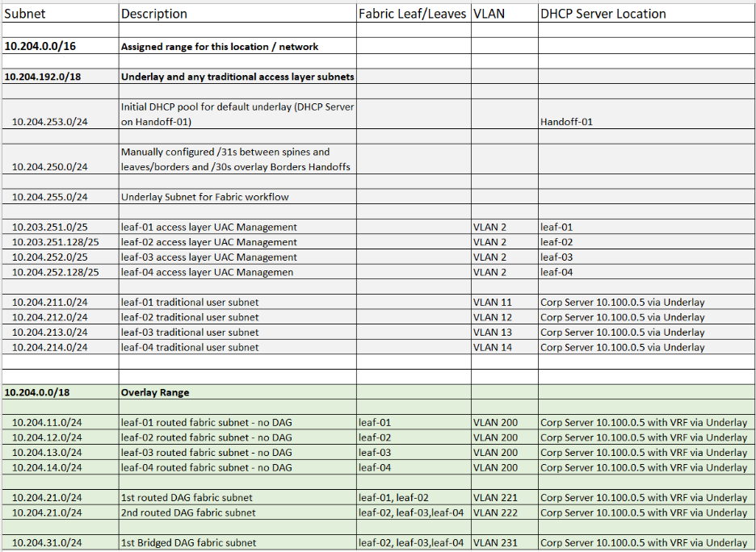756x552 pixels.
Task: Click 'Underlay and any traditional access layer subnets'
Action: click(237, 77)
